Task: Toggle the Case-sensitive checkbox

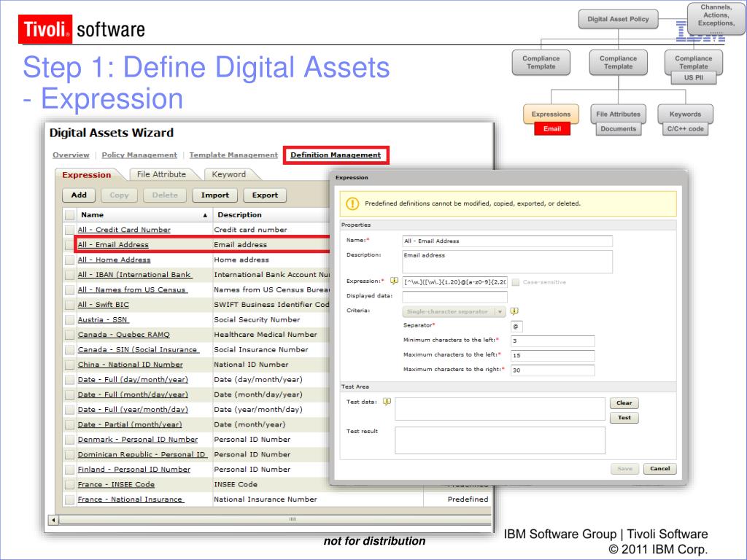Action: 516,282
